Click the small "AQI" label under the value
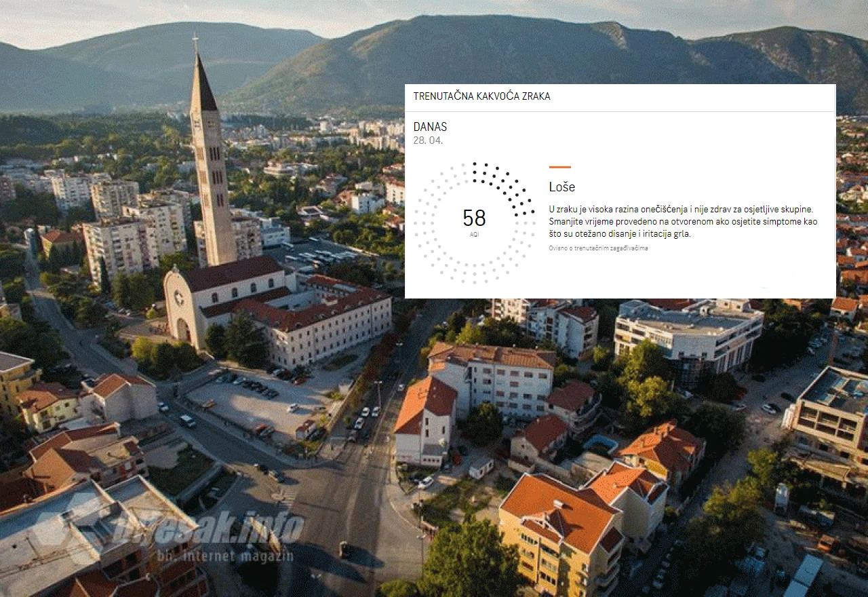The width and height of the screenshot is (868, 597). click(x=474, y=234)
